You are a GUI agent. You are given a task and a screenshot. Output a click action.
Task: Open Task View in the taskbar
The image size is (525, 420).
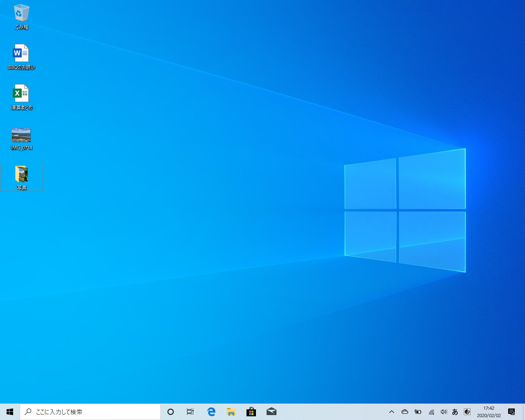pyautogui.click(x=190, y=412)
